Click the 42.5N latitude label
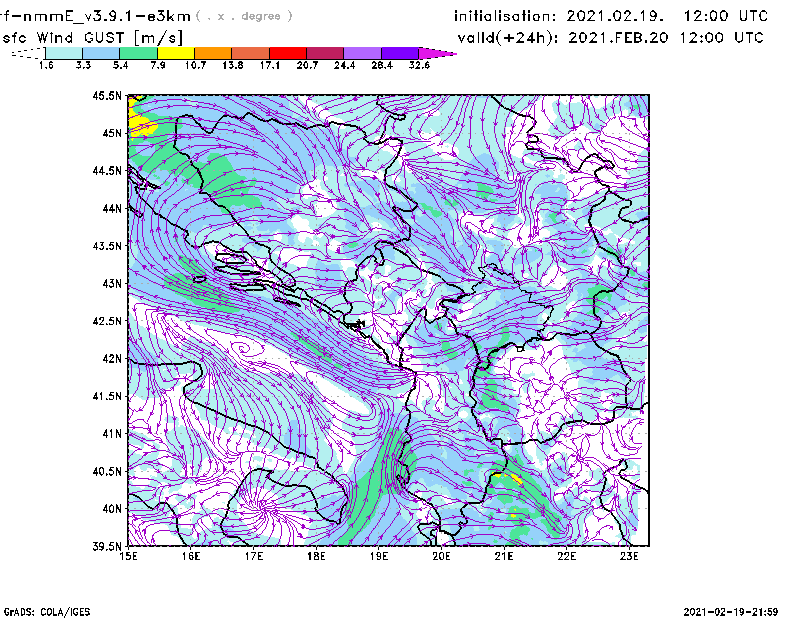 coord(108,321)
